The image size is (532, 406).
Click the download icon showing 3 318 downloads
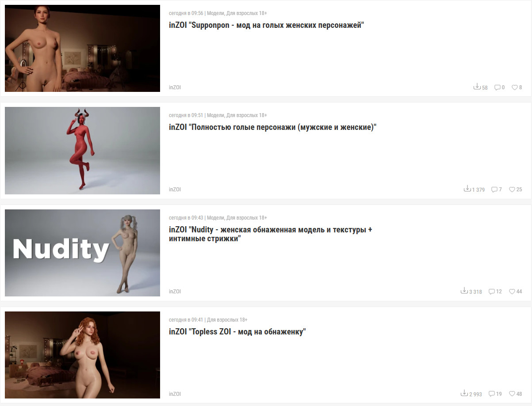click(x=464, y=291)
